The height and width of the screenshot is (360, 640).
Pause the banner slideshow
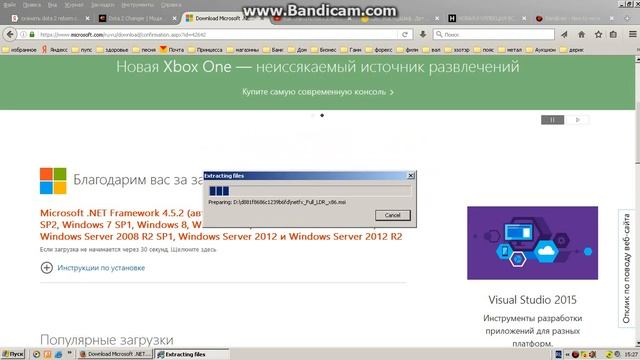pyautogui.click(x=552, y=120)
